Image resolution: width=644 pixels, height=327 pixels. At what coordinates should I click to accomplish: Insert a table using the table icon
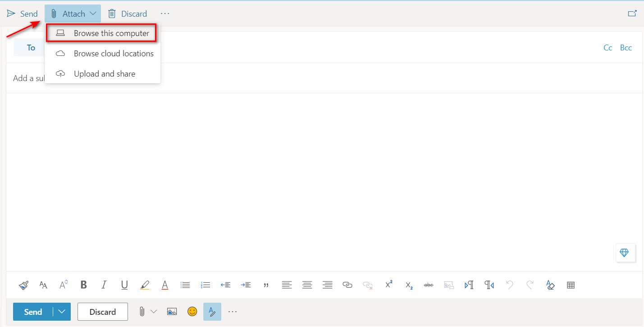click(571, 285)
